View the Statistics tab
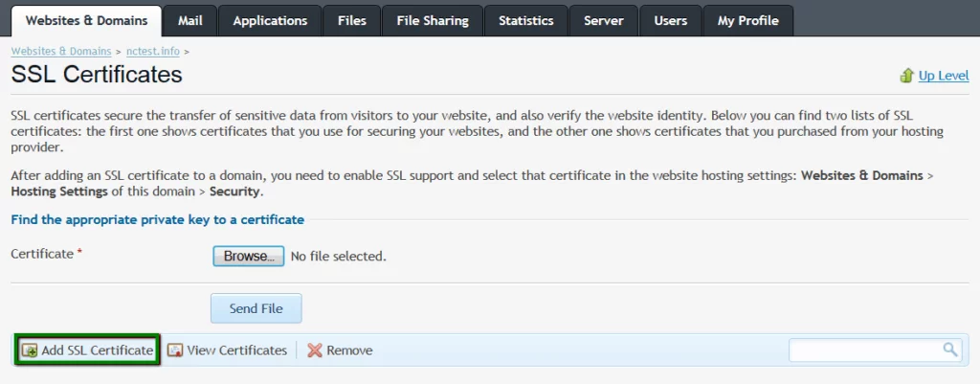Image resolution: width=980 pixels, height=384 pixels. click(x=525, y=20)
